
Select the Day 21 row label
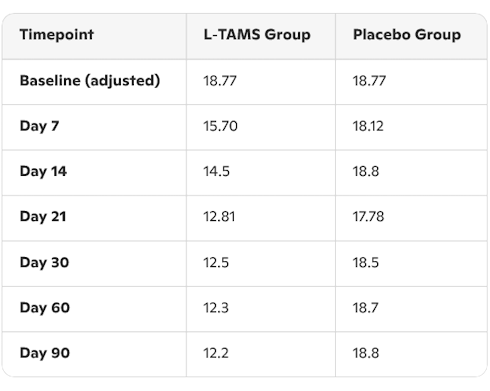43,217
